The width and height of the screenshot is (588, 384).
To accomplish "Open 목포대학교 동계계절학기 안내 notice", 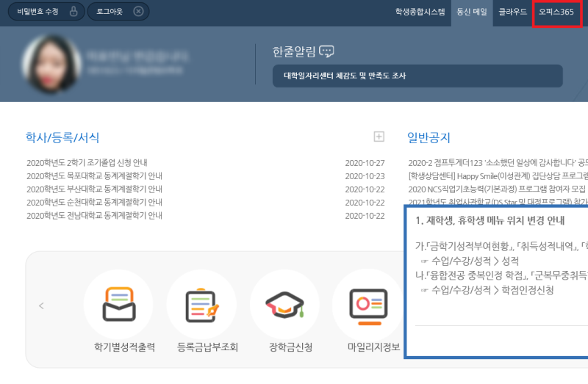I will (95, 175).
